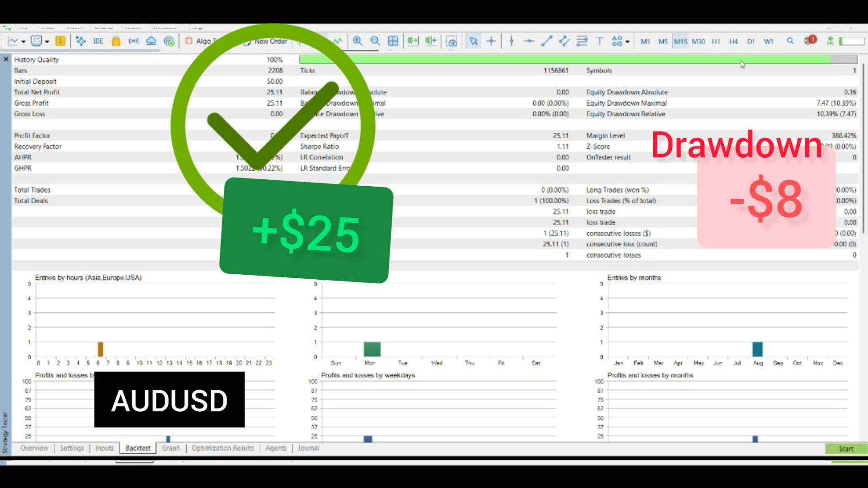Toggle the Algo Trading button
The width and height of the screenshot is (868, 488).
click(x=202, y=41)
